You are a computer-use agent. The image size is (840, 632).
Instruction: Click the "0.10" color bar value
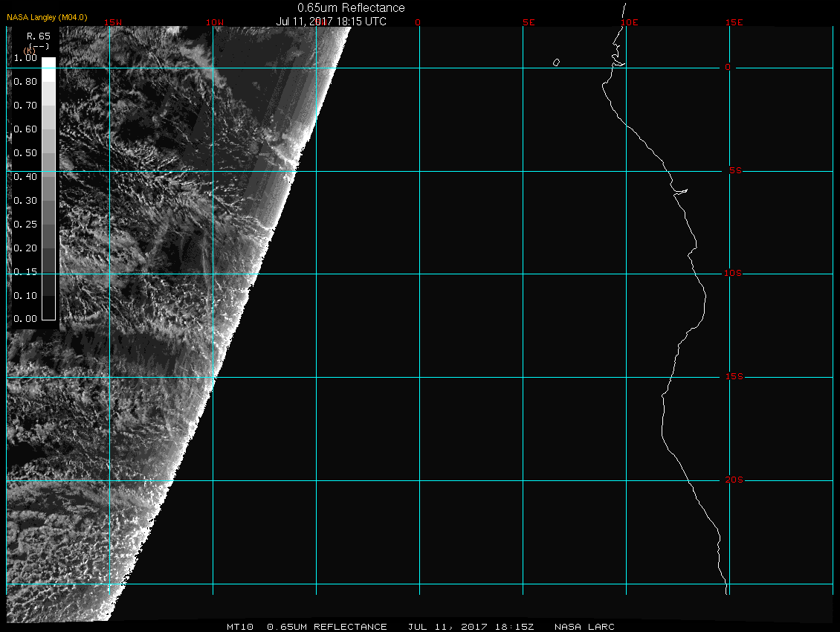(25, 295)
